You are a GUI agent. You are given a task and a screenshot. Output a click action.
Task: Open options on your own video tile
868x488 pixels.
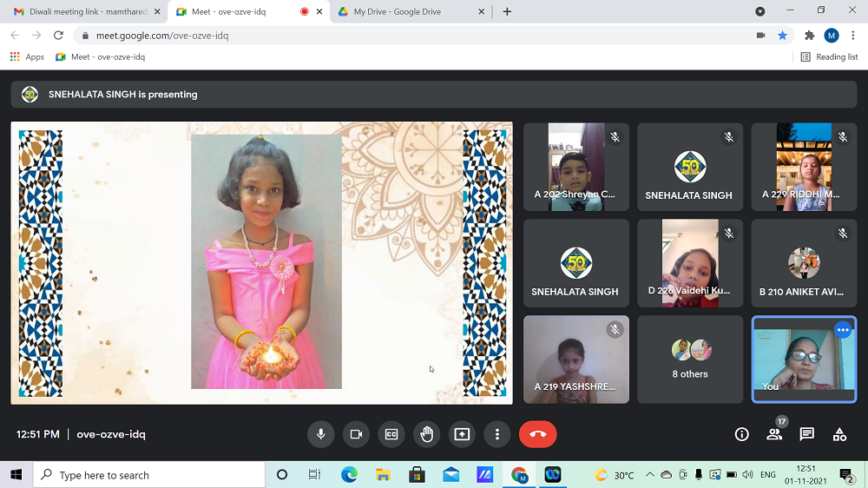pyautogui.click(x=842, y=330)
